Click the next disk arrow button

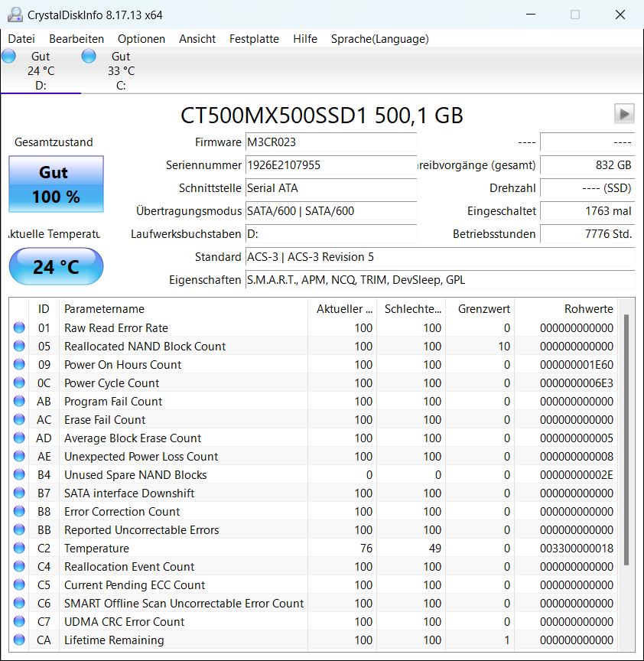tap(624, 114)
